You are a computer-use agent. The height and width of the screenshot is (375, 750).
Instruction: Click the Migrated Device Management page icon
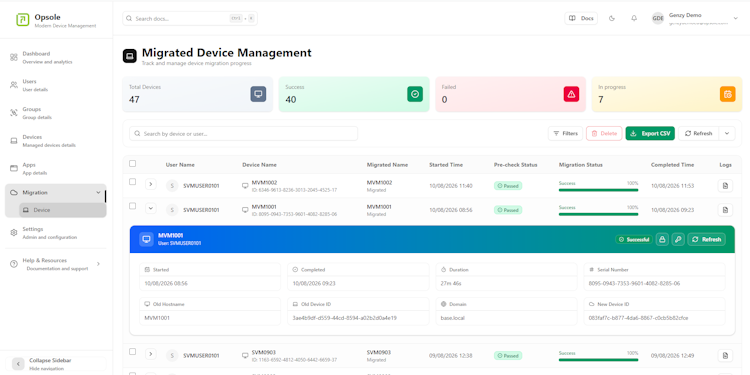click(130, 56)
